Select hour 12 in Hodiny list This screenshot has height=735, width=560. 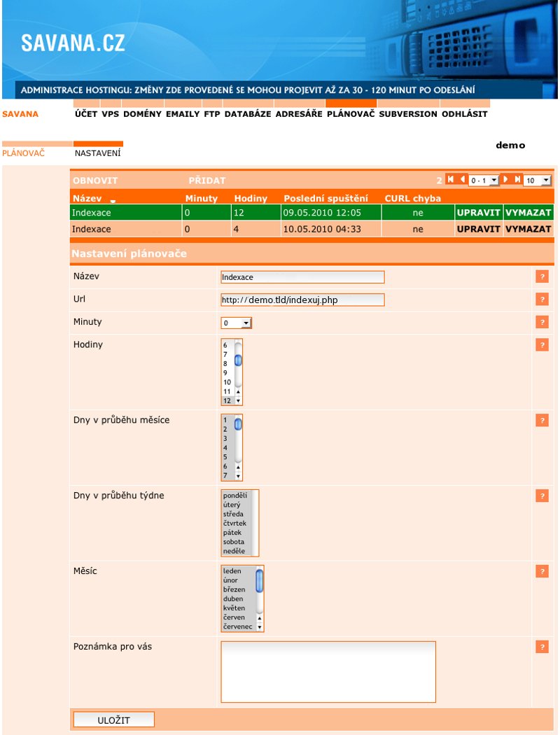tap(227, 401)
